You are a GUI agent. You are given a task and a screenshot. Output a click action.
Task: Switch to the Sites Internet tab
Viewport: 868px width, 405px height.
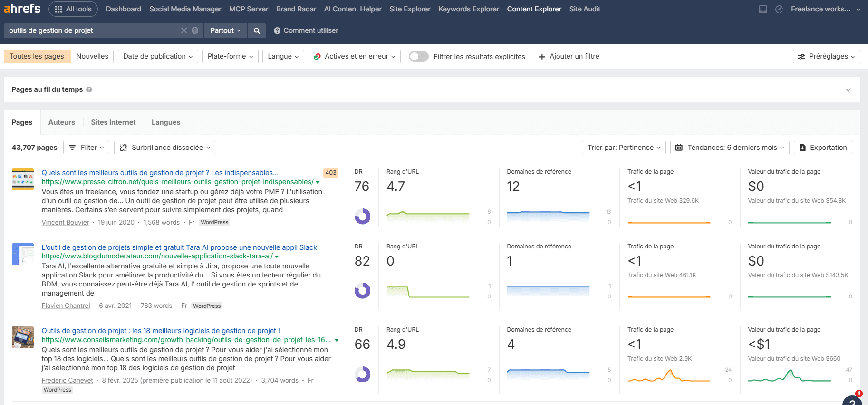point(113,122)
